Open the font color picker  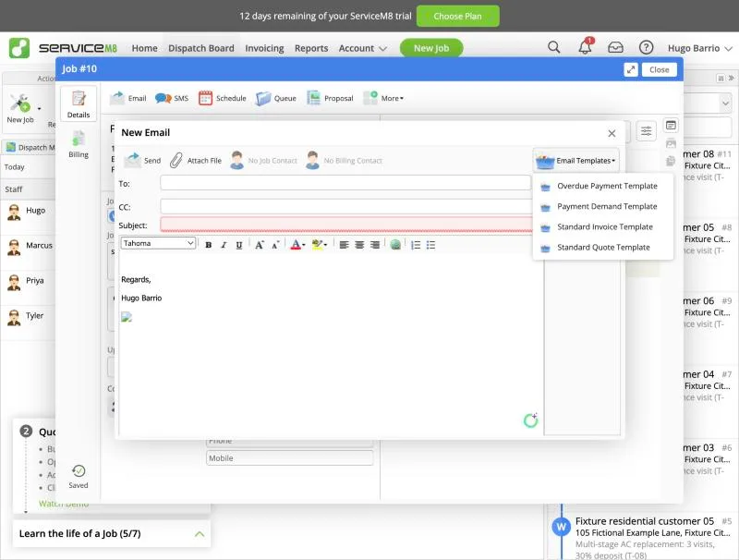(297, 245)
